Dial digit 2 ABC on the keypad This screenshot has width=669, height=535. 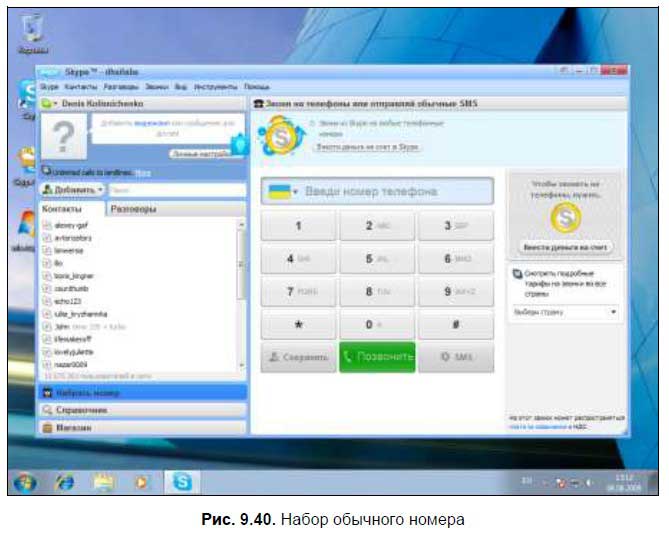pos(377,226)
